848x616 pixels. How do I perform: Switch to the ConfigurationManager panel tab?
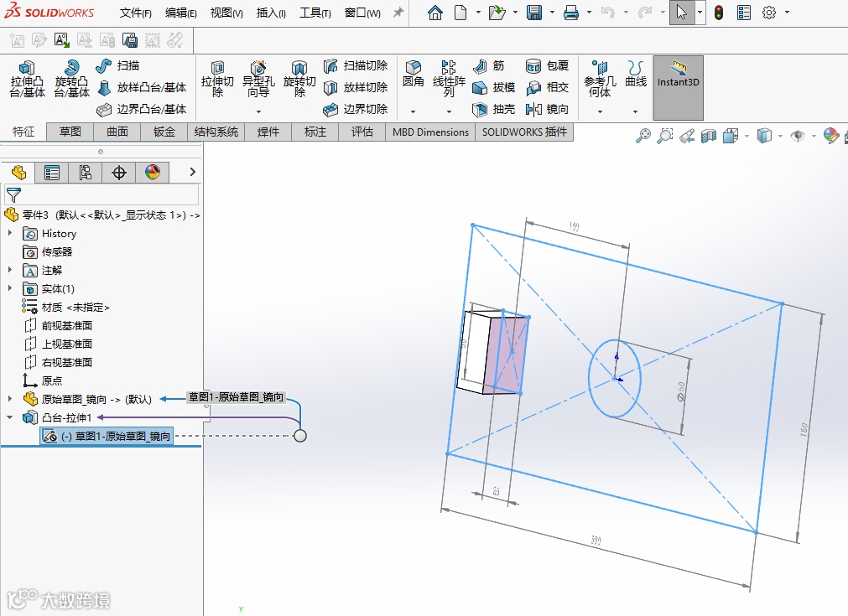[x=85, y=173]
